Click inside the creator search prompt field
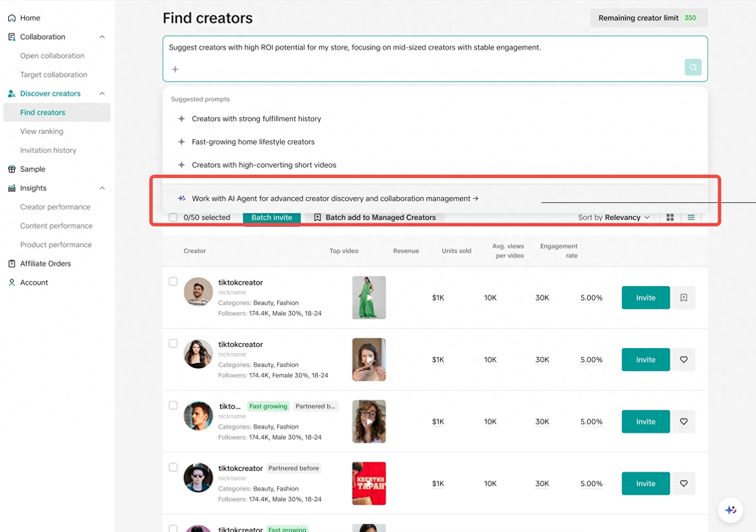Viewport: 756px width, 532px height. pos(435,58)
